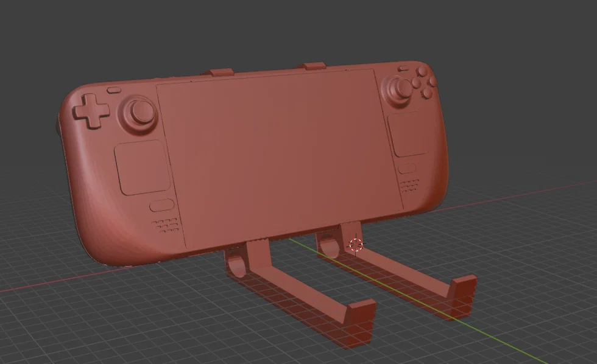Click the D-pad on the Steam Deck model
597x364 pixels.
tap(91, 111)
